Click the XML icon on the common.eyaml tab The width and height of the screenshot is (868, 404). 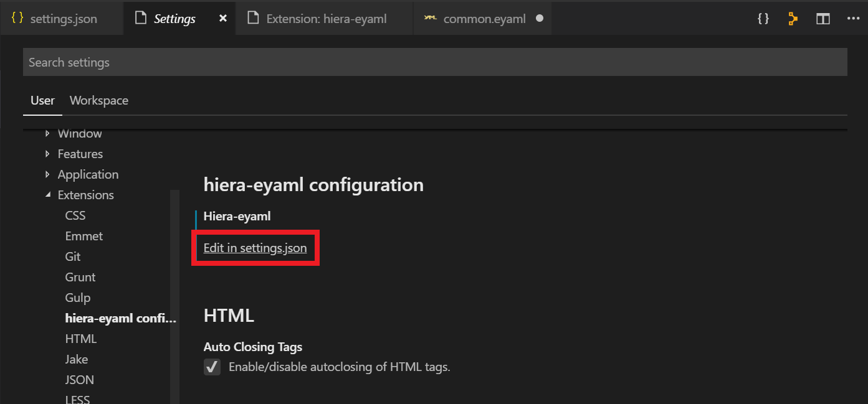pyautogui.click(x=430, y=18)
